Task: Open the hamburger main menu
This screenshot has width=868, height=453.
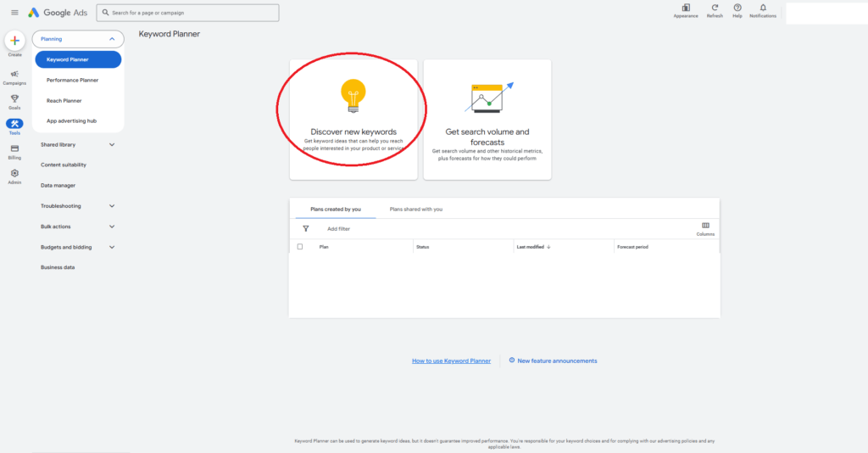Action: tap(14, 12)
